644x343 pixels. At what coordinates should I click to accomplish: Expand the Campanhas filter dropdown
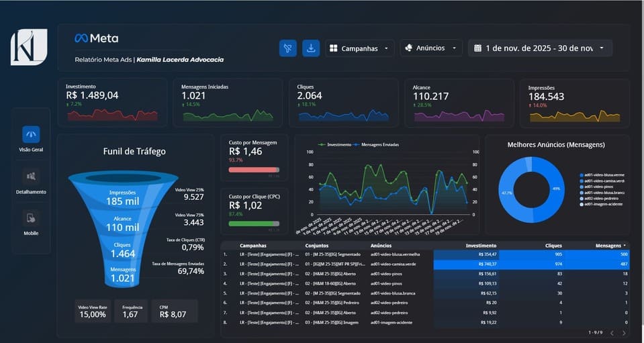(361, 48)
